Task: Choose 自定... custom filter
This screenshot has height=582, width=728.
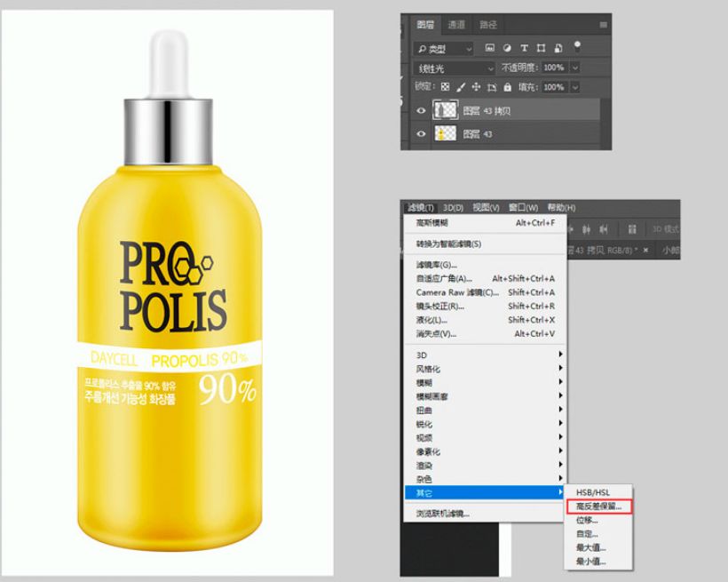Action: pyautogui.click(x=598, y=534)
